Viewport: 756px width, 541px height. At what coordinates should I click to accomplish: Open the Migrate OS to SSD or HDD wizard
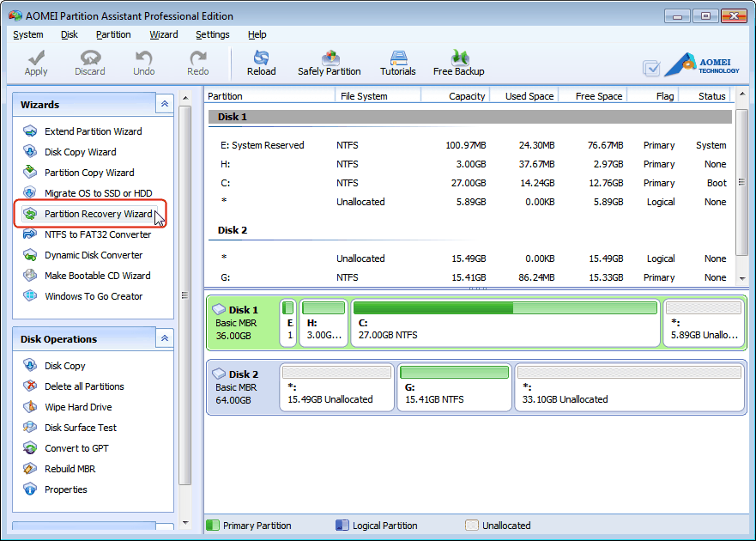click(x=96, y=193)
